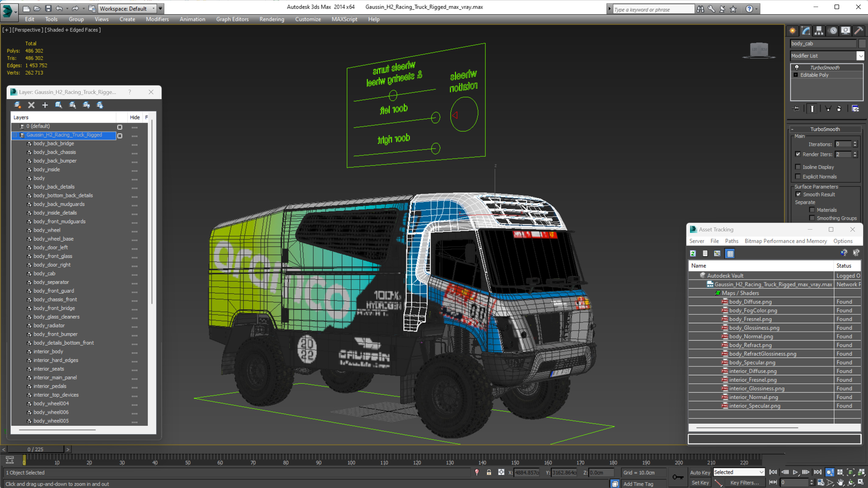The image size is (868, 488).
Task: Open the Selected key filter dropdown
Action: click(739, 472)
